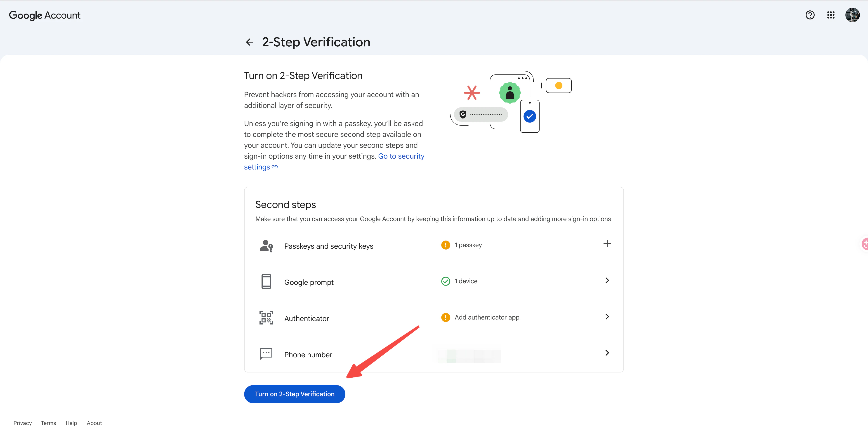The width and height of the screenshot is (868, 434).
Task: Click the pink extension icon at right edge
Action: (864, 243)
